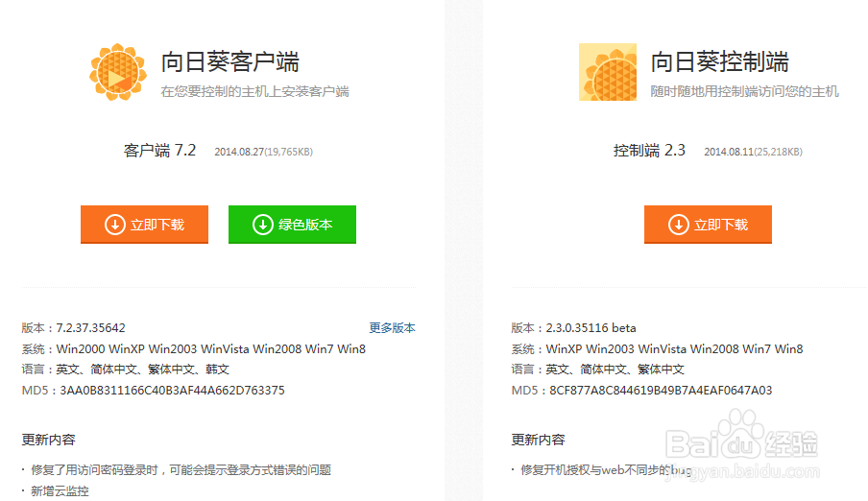
Task: Click the client system line starting Win2000
Action: (x=194, y=348)
